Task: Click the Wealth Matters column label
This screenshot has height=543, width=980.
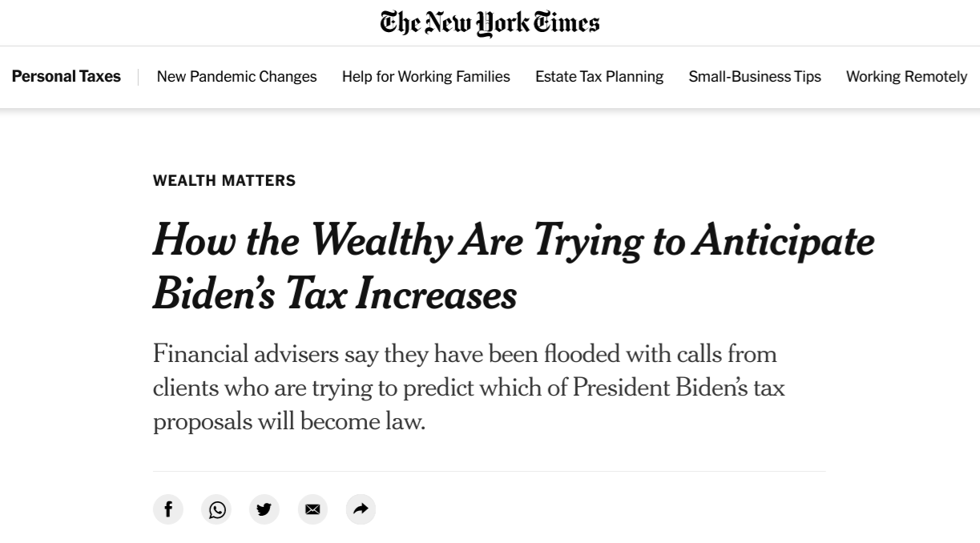Action: (224, 181)
